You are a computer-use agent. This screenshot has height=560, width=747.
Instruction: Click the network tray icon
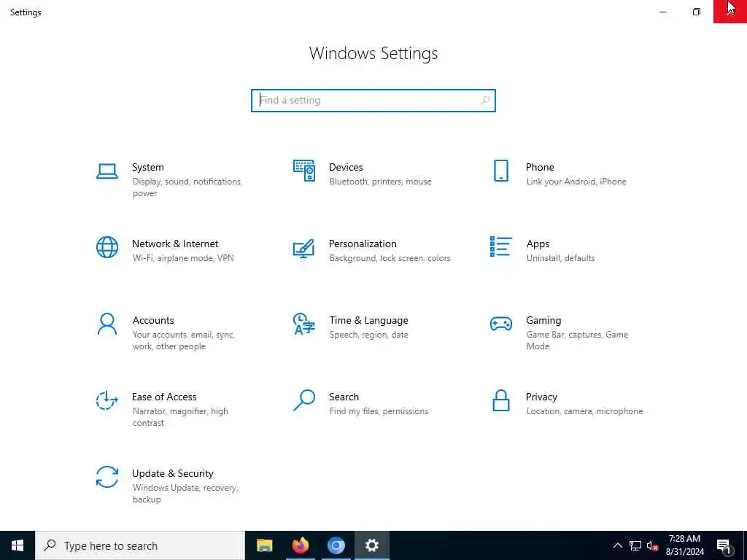pos(635,545)
